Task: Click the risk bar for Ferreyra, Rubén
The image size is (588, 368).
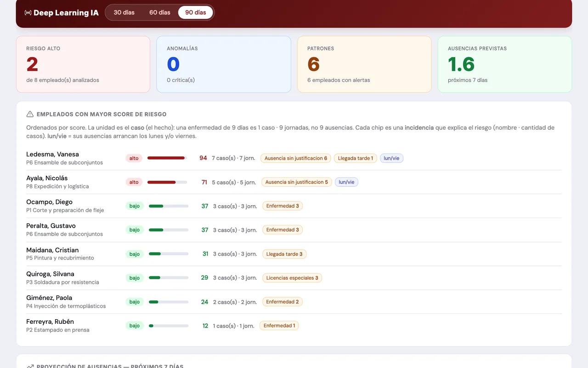Action: pyautogui.click(x=169, y=326)
